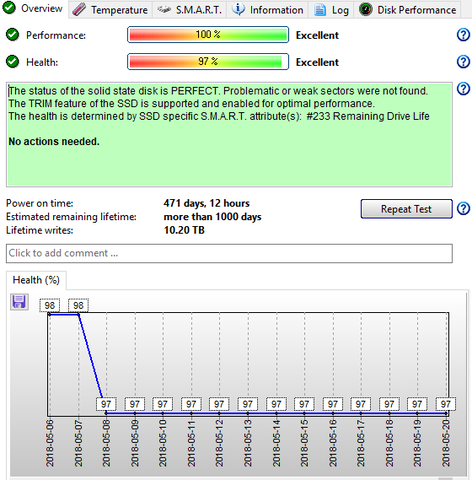
Task: Click the Estimated remaining lifetime label
Action: pyautogui.click(x=71, y=217)
